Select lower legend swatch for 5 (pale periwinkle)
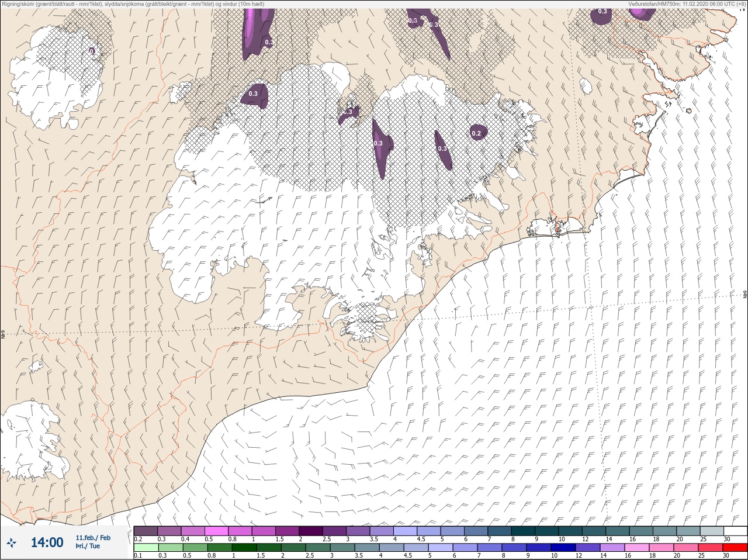This screenshot has width=748, height=560. tap(441, 548)
